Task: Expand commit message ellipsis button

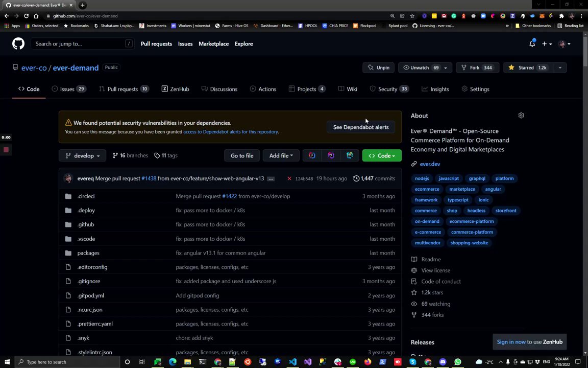Action: [x=271, y=179]
